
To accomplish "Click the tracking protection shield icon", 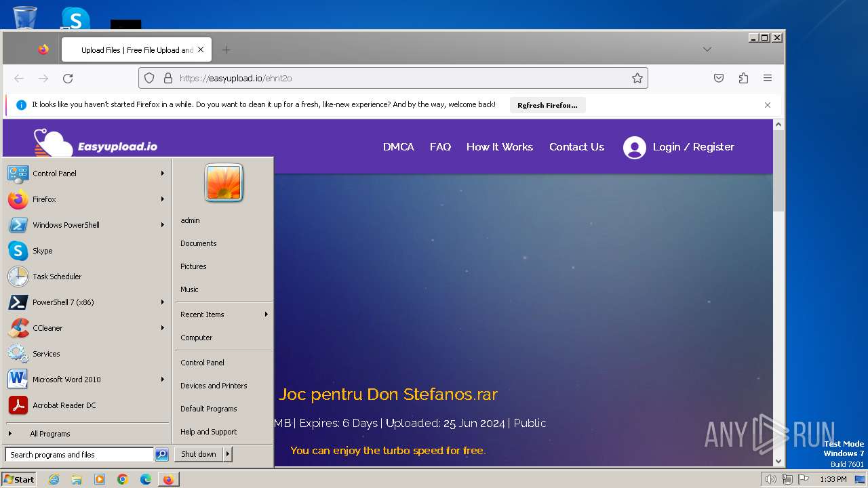I will (x=149, y=78).
